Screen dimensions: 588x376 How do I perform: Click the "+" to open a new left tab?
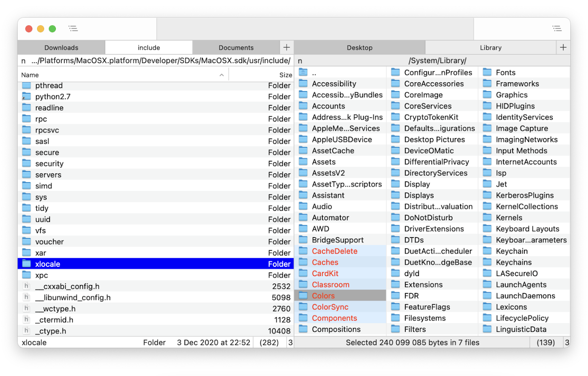[286, 47]
